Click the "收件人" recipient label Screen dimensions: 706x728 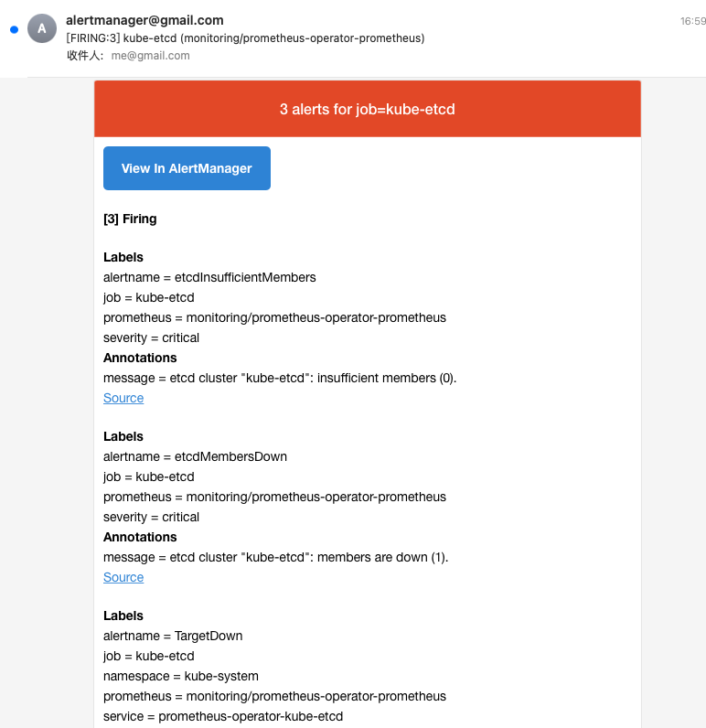86,56
